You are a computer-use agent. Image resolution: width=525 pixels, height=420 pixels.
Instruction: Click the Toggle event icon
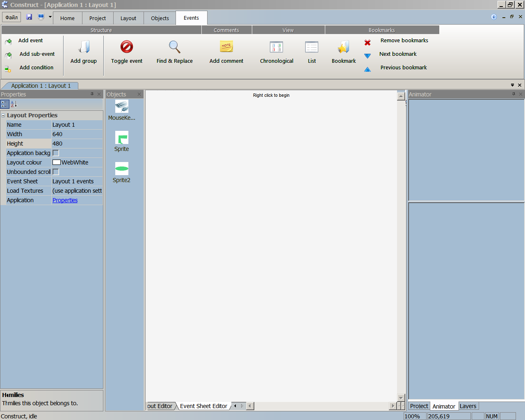127,47
